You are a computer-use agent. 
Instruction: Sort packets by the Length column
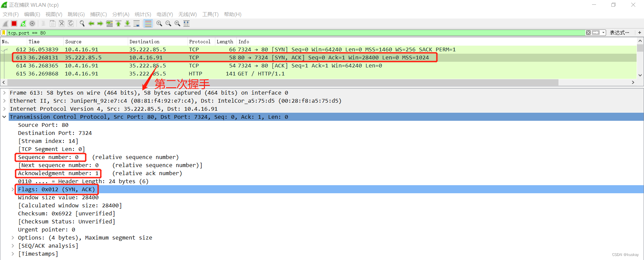(x=226, y=42)
